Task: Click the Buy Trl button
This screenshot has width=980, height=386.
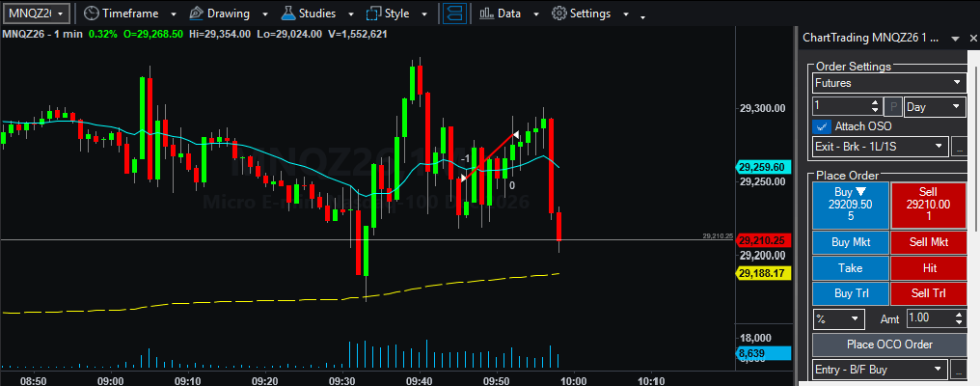Action: pos(850,293)
